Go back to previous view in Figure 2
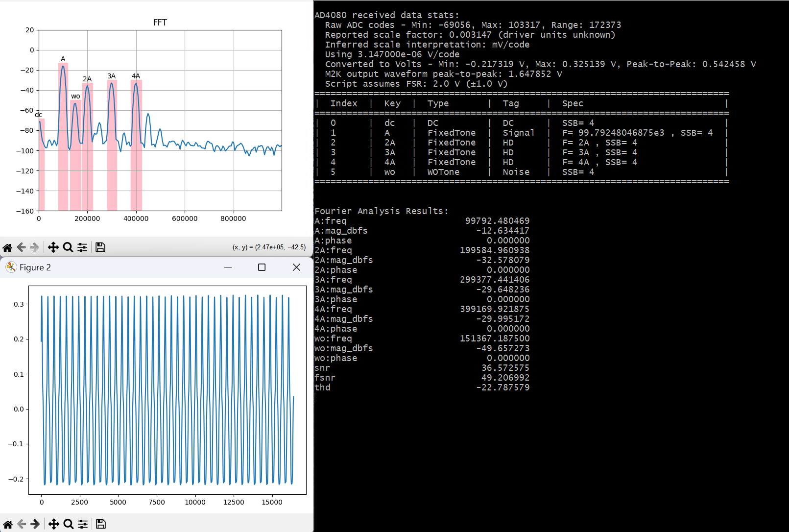 (22, 524)
